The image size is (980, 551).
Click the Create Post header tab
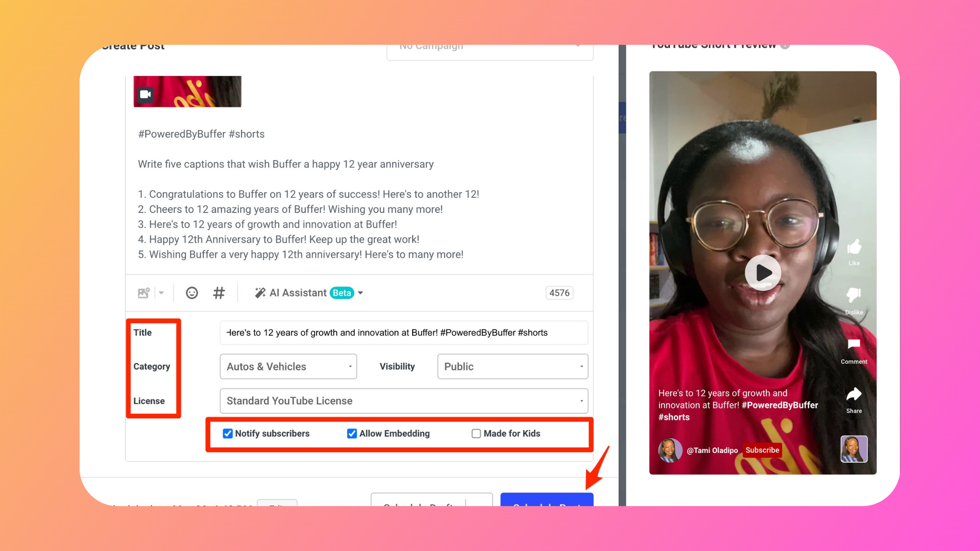[x=133, y=45]
